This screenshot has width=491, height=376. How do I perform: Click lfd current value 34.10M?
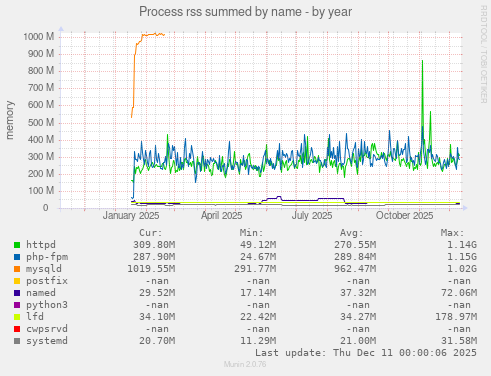tap(157, 317)
